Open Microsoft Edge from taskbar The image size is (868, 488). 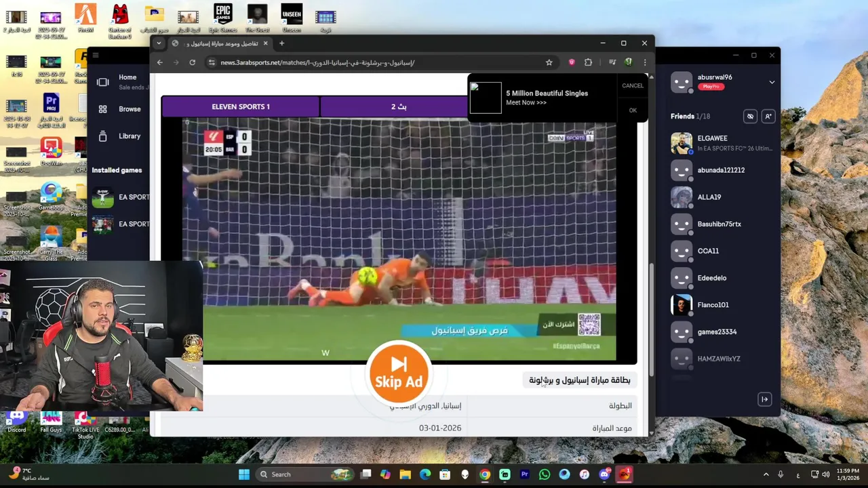(x=425, y=474)
